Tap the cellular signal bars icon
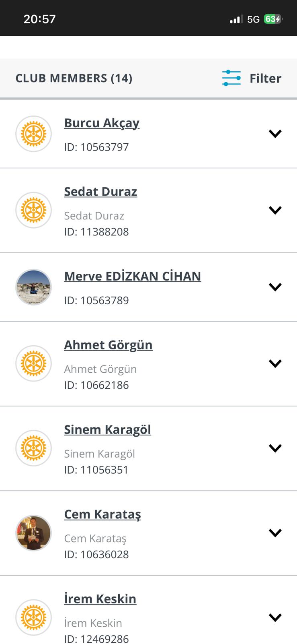Image resolution: width=297 pixels, height=644 pixels. tap(236, 19)
